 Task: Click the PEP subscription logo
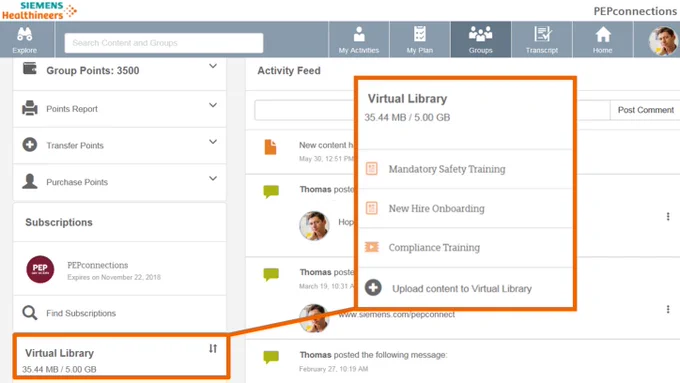[x=40, y=269]
